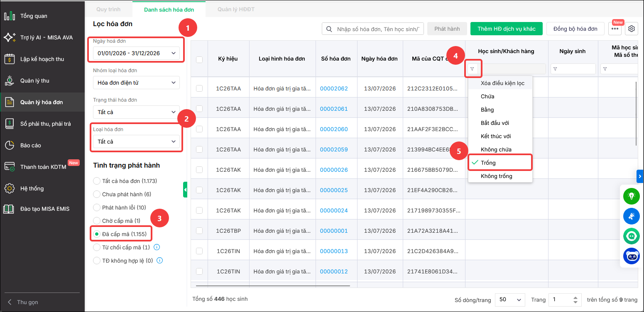Choose Kết thúc với in filter menu
Image resolution: width=644 pixels, height=312 pixels.
pyautogui.click(x=500, y=136)
